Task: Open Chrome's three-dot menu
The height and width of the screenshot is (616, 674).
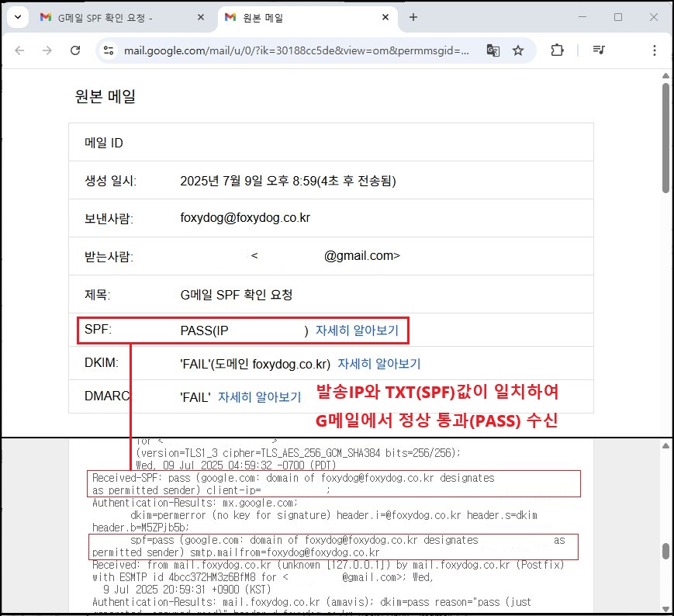Action: pyautogui.click(x=655, y=50)
